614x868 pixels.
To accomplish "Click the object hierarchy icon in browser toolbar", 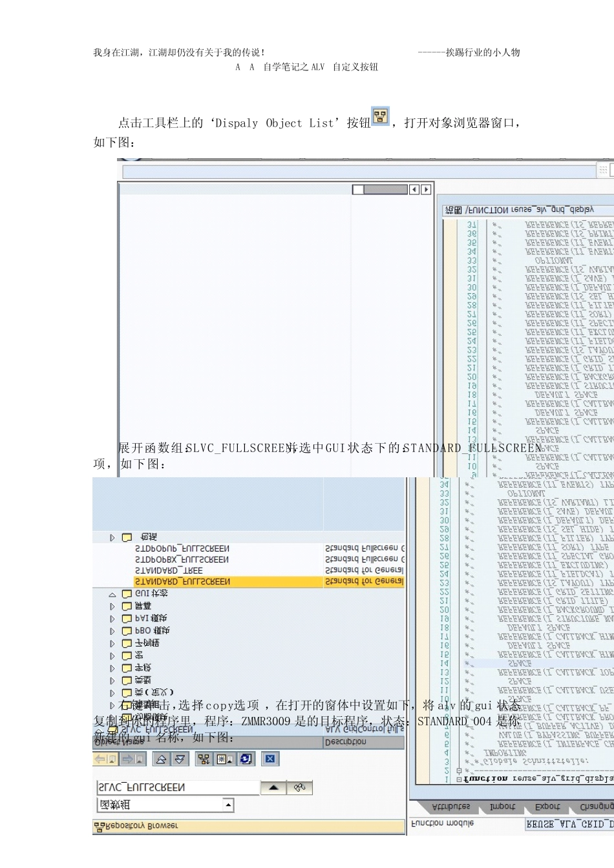I will click(204, 759).
